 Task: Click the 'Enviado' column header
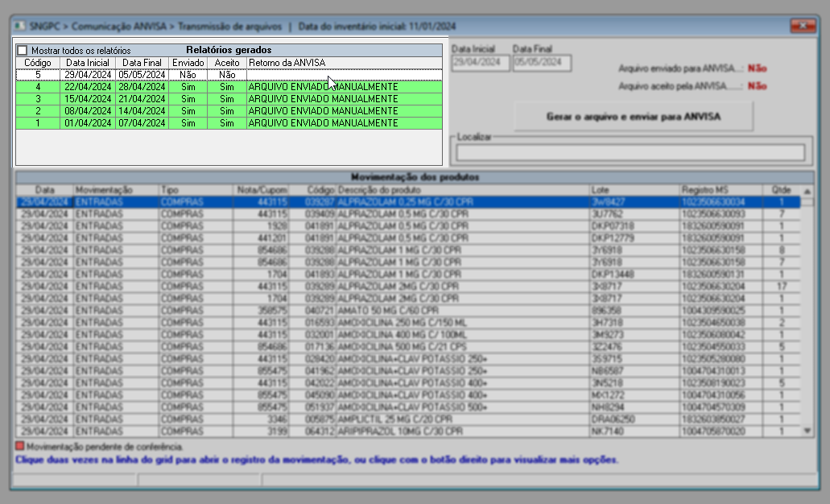188,63
